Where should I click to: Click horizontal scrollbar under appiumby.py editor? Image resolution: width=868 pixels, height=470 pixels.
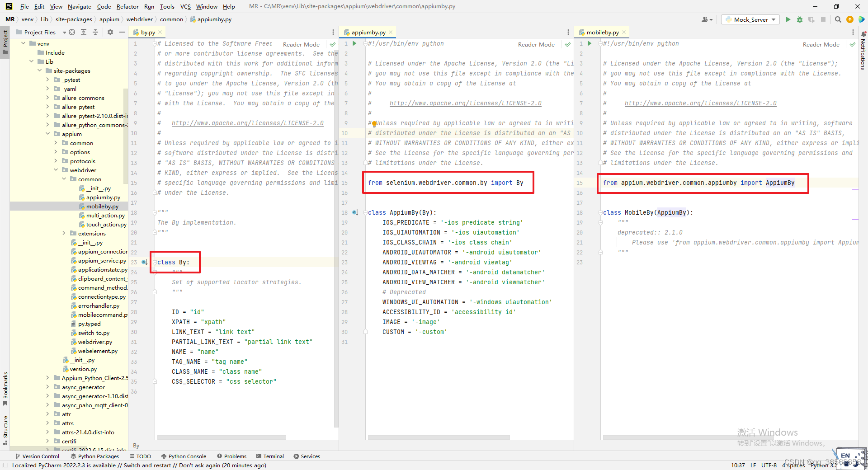(439, 437)
